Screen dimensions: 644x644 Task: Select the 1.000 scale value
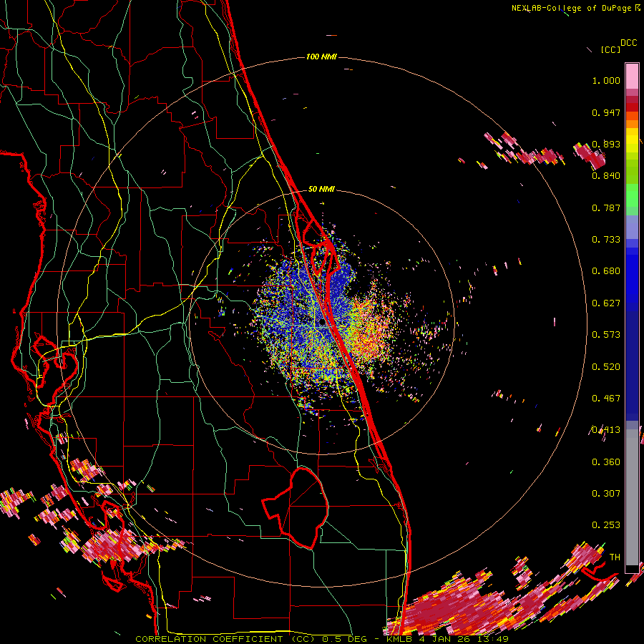pos(606,80)
